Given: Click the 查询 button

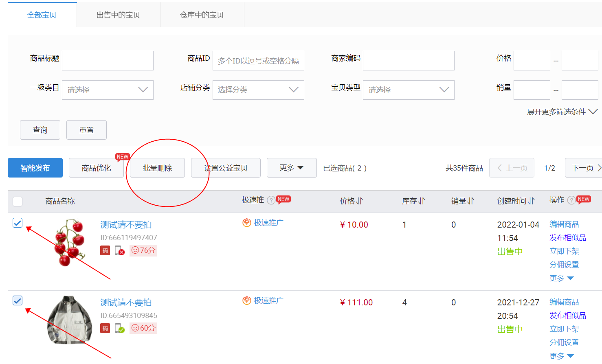Looking at the screenshot, I should click(x=40, y=130).
